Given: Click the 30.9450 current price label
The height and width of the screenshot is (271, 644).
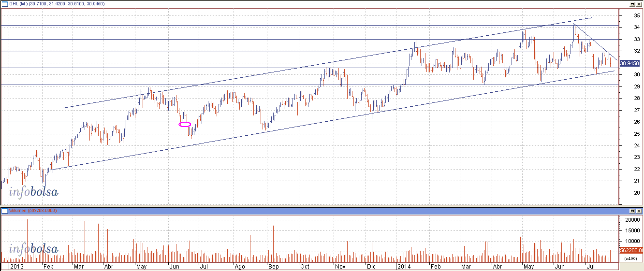Looking at the screenshot, I should [x=629, y=63].
